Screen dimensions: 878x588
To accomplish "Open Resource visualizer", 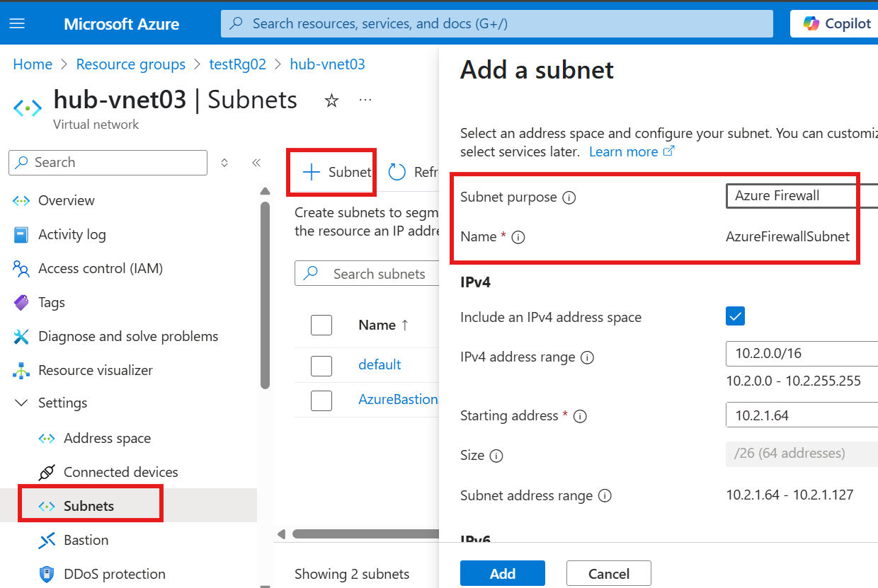I will pyautogui.click(x=95, y=370).
